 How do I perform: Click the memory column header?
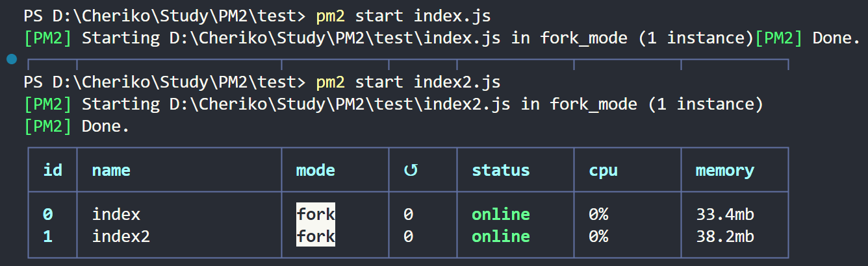point(725,171)
